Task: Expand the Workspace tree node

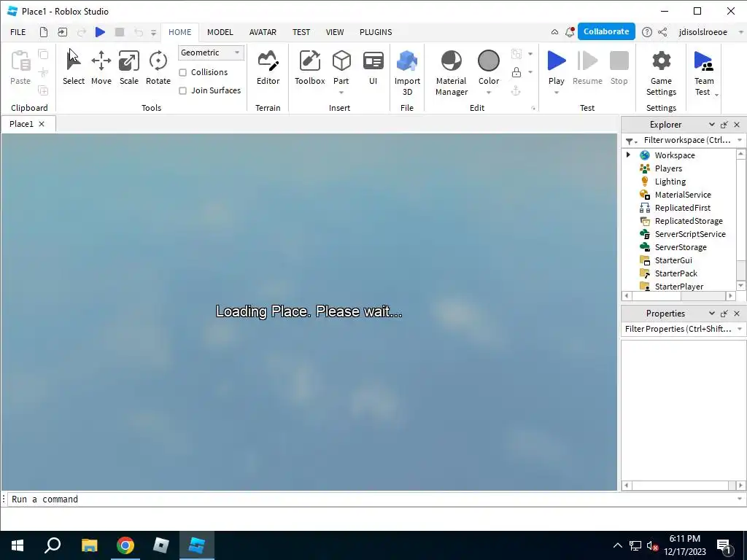Action: 628,155
